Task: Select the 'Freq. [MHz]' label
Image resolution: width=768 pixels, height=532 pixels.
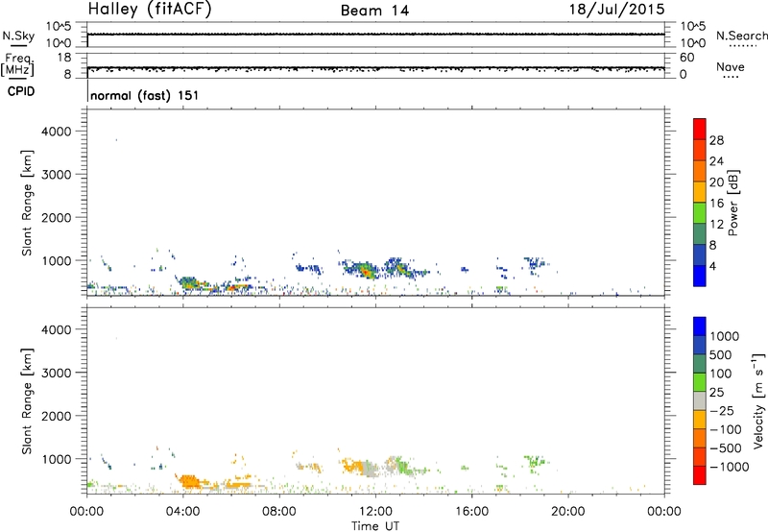Action: 18,64
